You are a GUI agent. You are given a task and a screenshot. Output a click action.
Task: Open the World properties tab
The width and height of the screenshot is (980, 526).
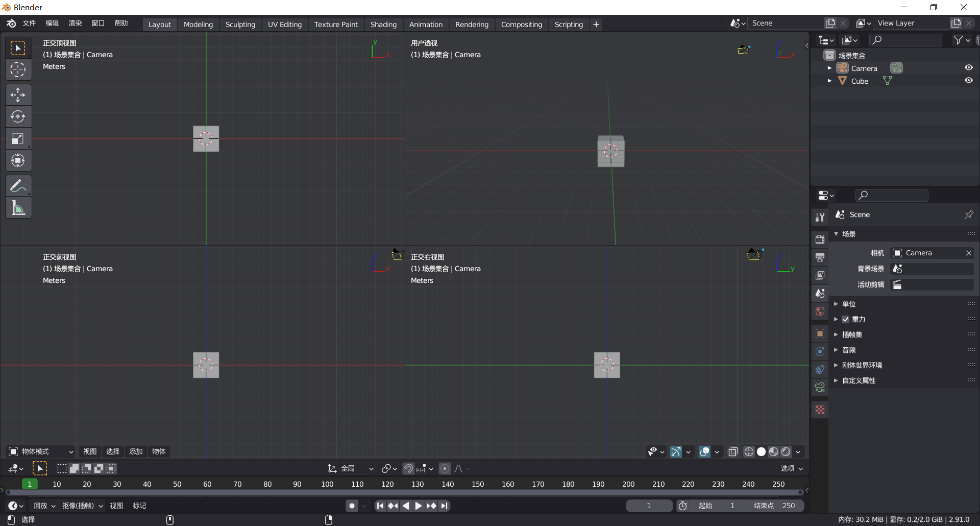pos(820,311)
